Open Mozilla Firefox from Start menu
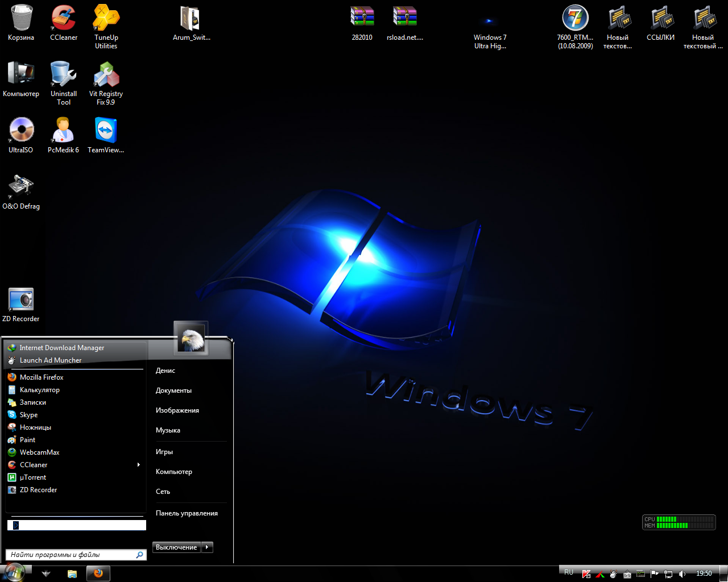The image size is (728, 582). [x=75, y=377]
